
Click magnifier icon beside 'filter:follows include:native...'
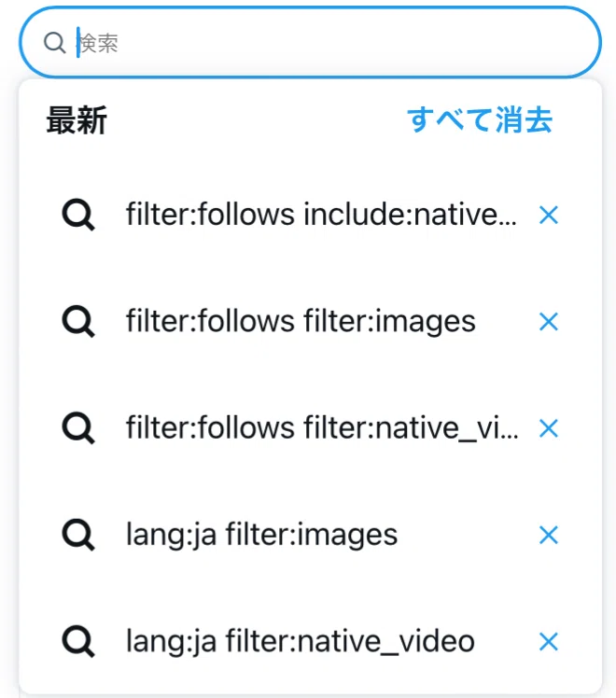click(78, 215)
